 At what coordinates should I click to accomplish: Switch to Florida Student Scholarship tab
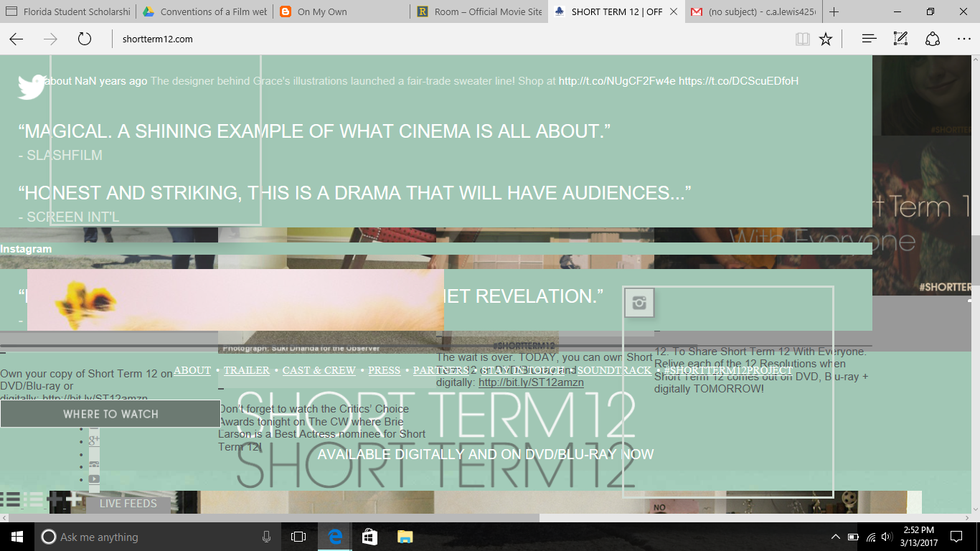(x=68, y=11)
